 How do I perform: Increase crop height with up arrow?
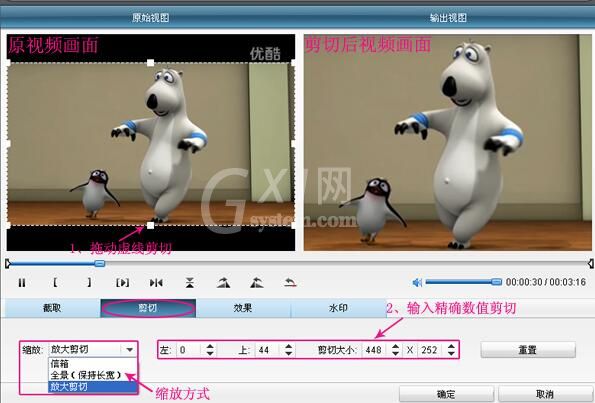[x=451, y=346]
